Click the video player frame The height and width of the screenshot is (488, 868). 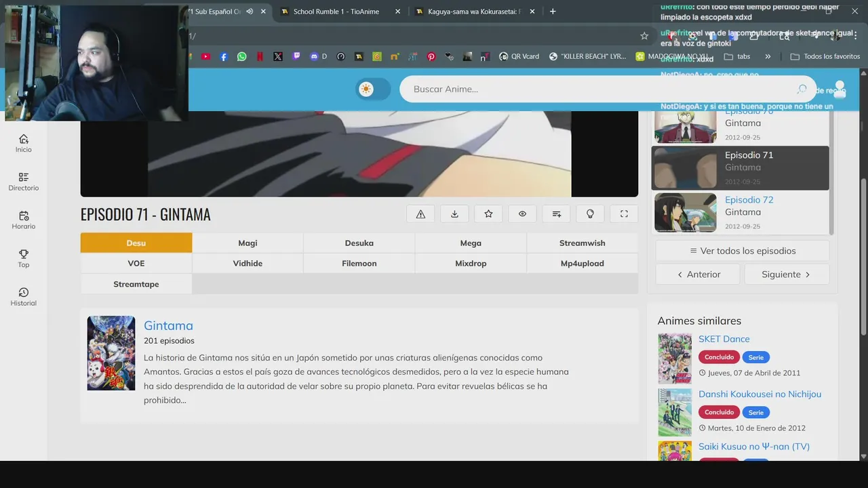(359, 154)
